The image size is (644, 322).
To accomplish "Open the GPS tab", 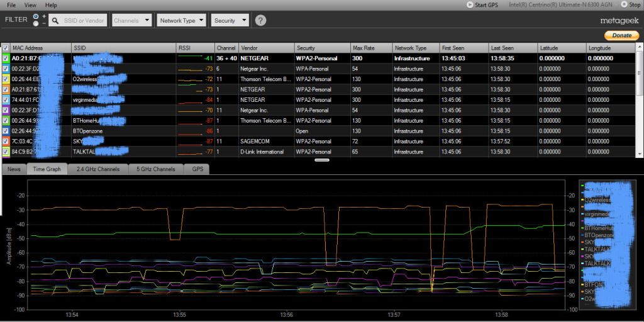I will (197, 169).
